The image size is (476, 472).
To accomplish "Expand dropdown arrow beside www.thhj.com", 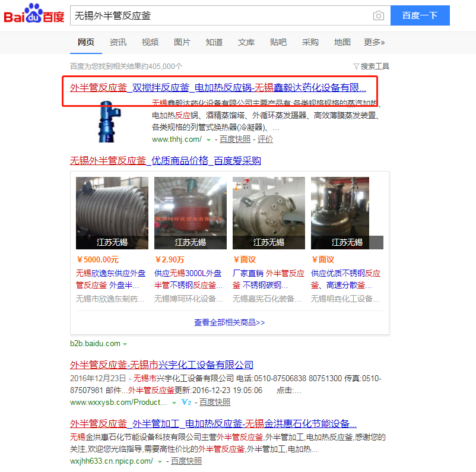I will pyautogui.click(x=208, y=140).
